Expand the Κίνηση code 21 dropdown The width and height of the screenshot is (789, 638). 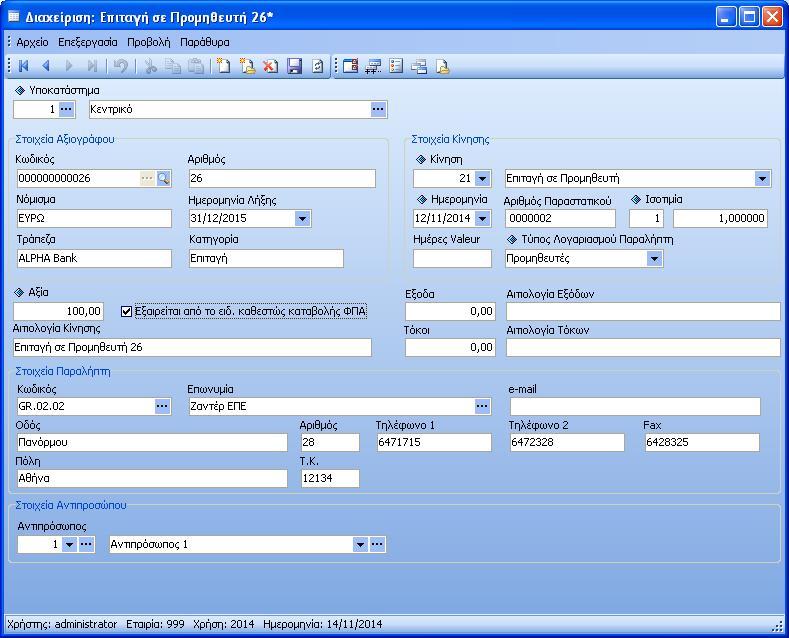pos(483,178)
